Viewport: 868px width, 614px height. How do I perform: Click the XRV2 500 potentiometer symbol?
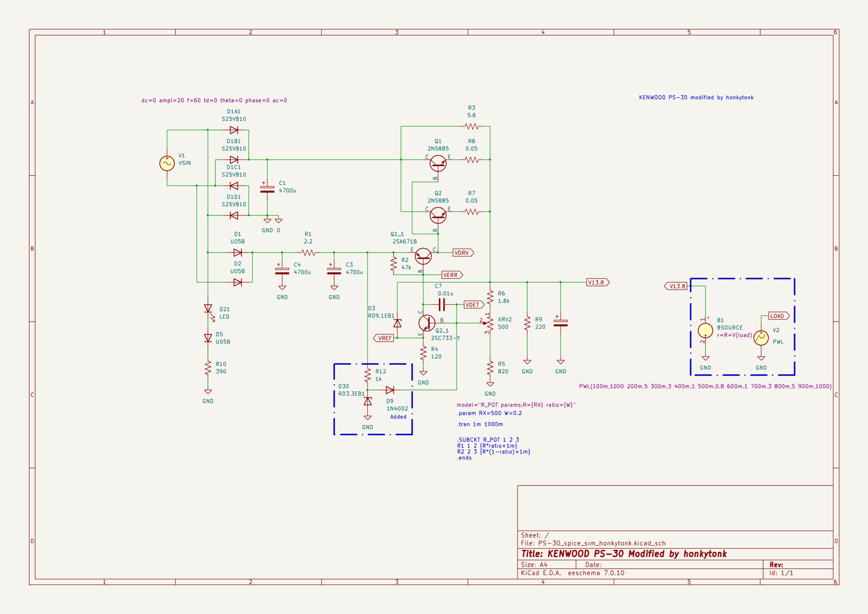tap(490, 323)
